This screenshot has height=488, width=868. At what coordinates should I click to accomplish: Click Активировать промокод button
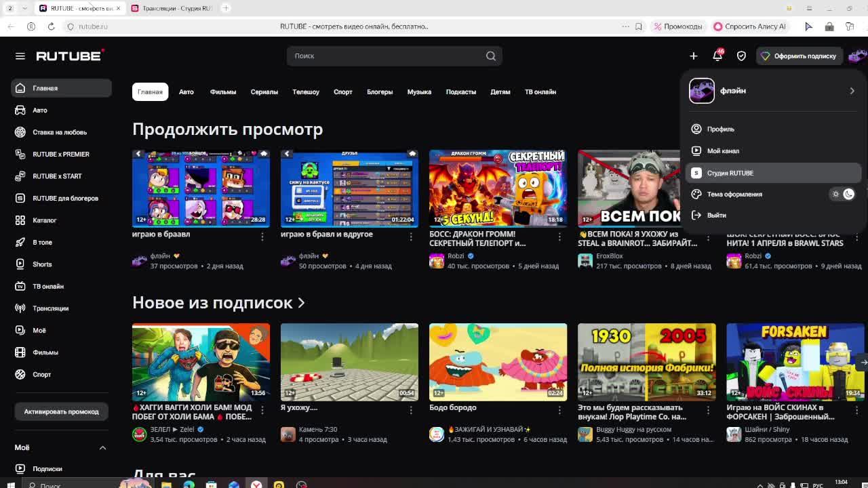(61, 411)
